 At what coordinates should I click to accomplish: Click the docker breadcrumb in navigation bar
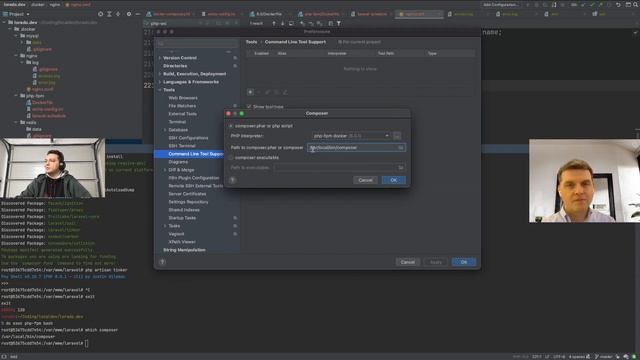pyautogui.click(x=38, y=4)
